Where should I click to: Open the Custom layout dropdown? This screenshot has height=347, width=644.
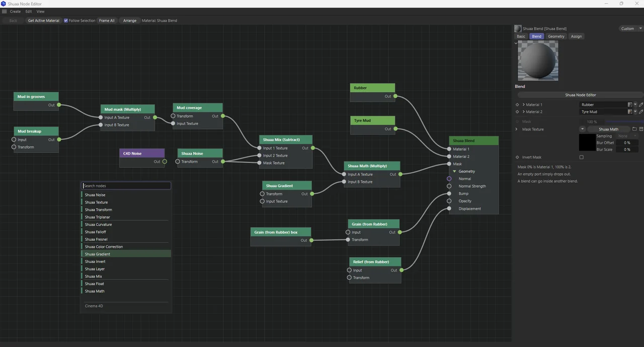tap(628, 29)
